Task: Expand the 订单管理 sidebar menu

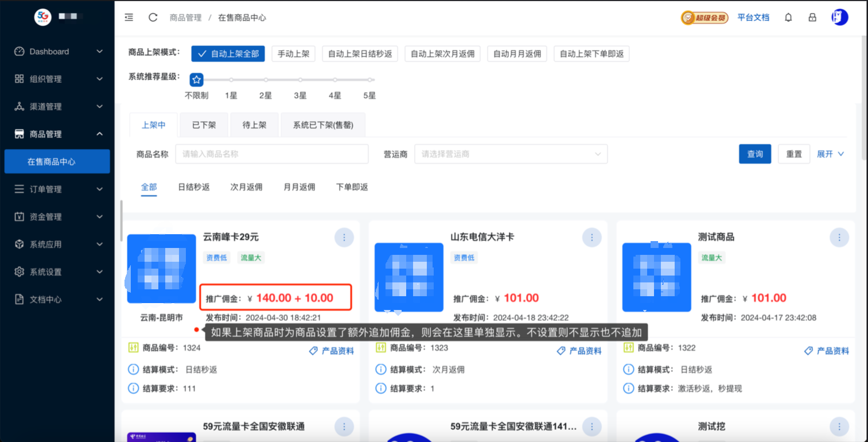Action: (x=57, y=189)
